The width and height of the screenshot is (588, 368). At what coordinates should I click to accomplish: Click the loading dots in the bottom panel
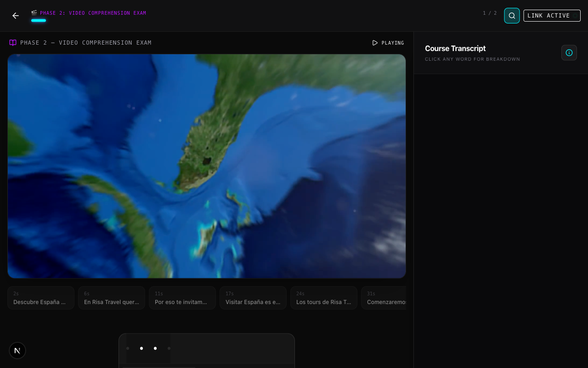pyautogui.click(x=148, y=348)
